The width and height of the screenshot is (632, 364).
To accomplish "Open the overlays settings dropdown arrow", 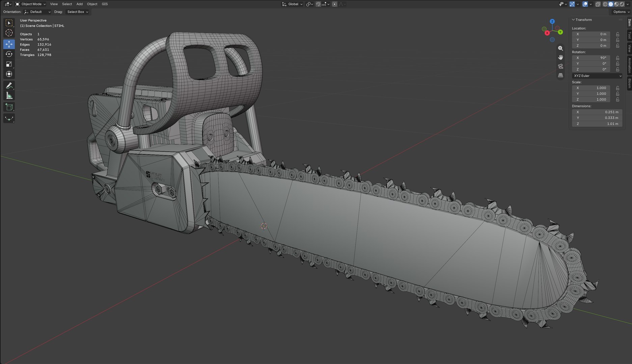I will click(590, 4).
